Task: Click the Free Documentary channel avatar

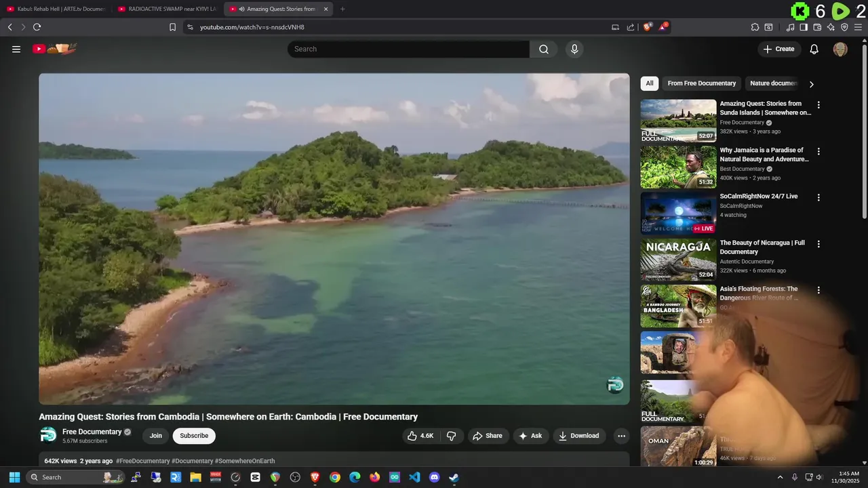Action: (x=48, y=435)
